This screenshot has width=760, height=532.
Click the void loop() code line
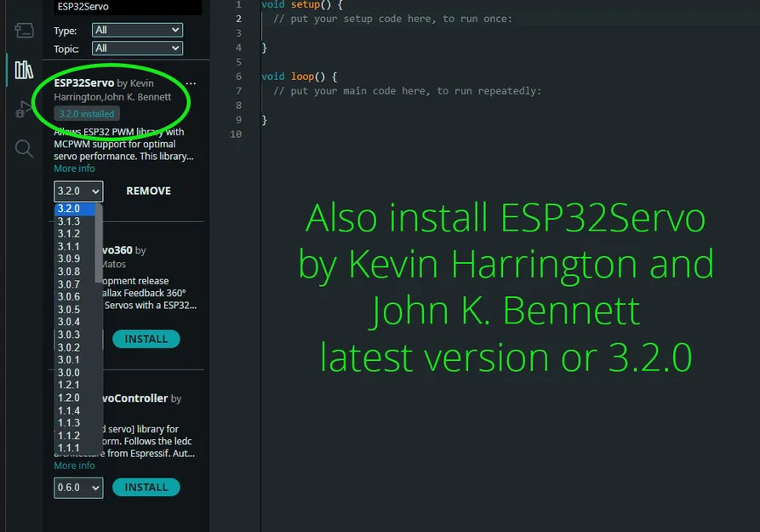[299, 77]
